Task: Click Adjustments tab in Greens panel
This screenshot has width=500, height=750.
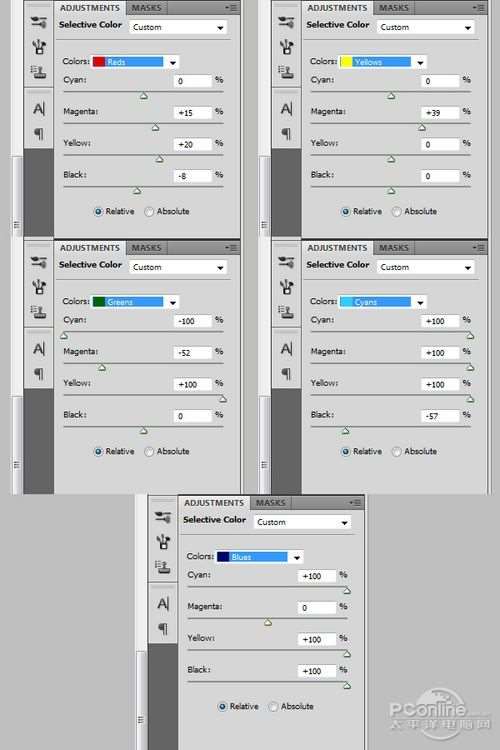Action: point(89,248)
